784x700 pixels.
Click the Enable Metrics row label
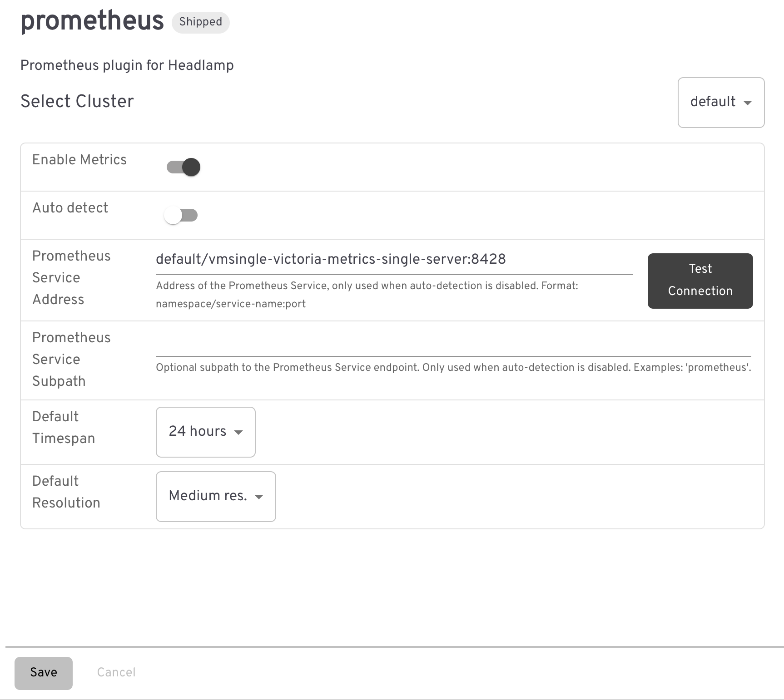coord(79,160)
